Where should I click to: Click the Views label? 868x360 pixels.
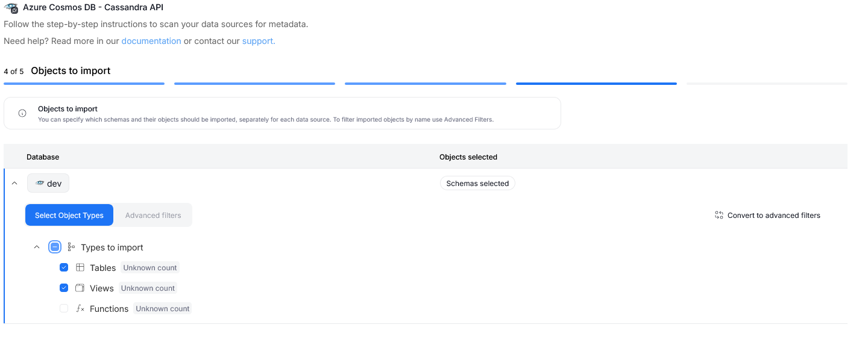102,288
